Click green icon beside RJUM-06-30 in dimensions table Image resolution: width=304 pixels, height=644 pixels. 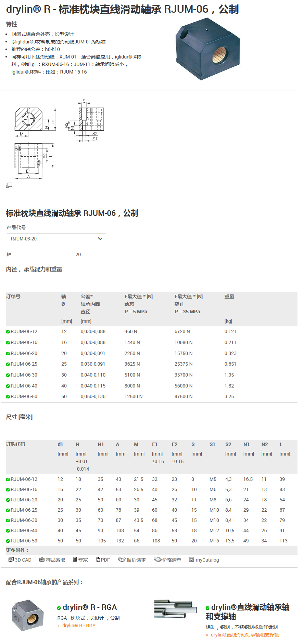point(8,521)
